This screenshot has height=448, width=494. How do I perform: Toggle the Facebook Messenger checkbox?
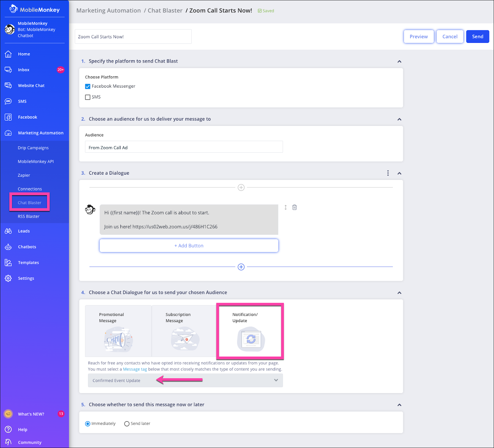88,86
